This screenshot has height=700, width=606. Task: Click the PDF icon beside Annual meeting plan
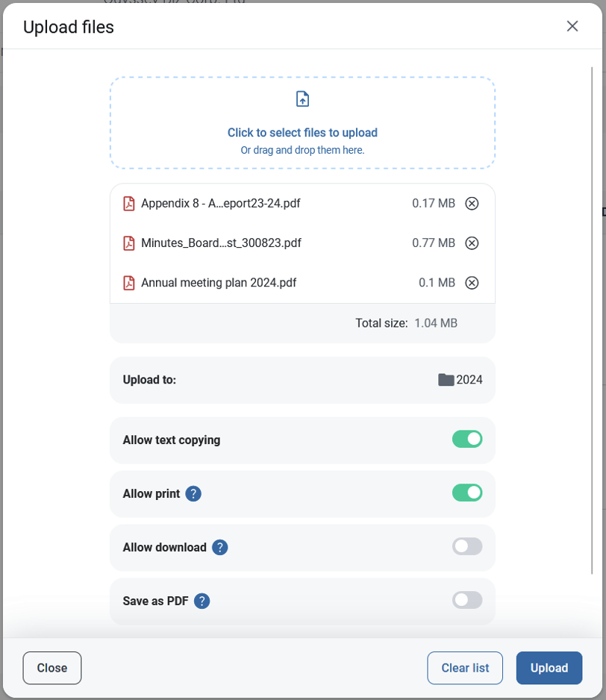(x=129, y=283)
